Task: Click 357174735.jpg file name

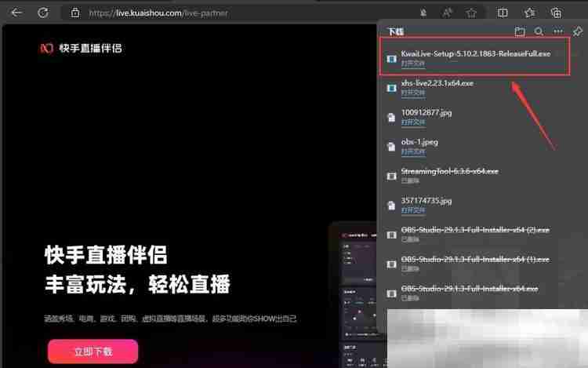Action: tap(426, 201)
